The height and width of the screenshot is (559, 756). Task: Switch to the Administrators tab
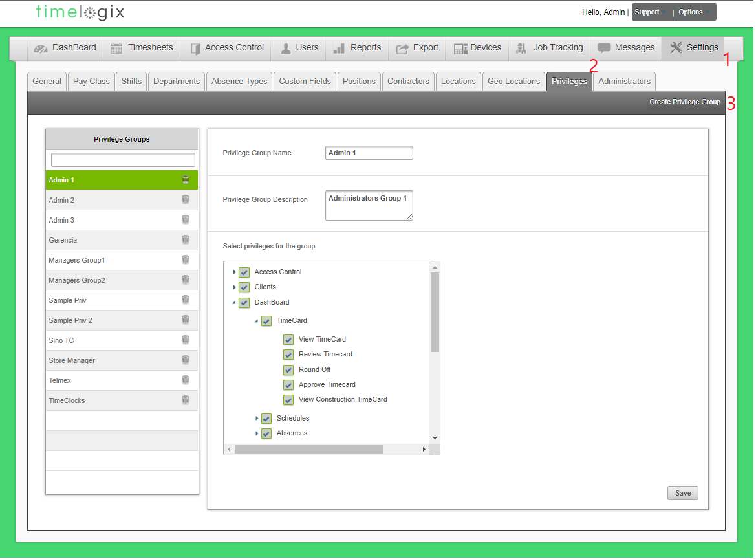point(624,82)
